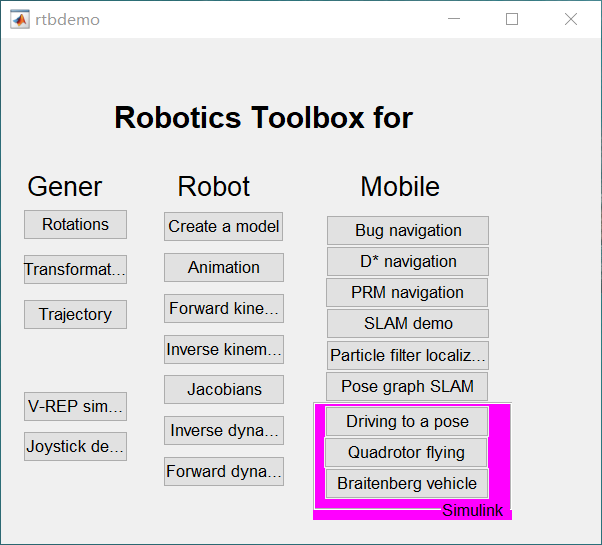Open the Pose graph SLAM demo
Image resolution: width=602 pixels, height=545 pixels.
[407, 386]
